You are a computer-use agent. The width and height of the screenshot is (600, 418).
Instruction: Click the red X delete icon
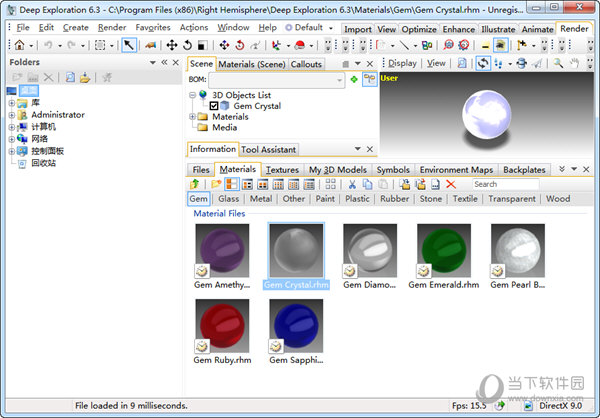[451, 185]
